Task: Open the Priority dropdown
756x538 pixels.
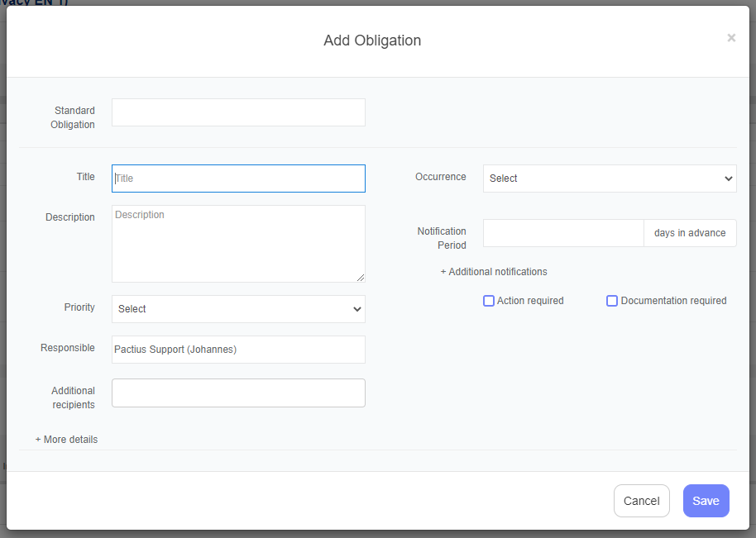Action: (x=238, y=309)
